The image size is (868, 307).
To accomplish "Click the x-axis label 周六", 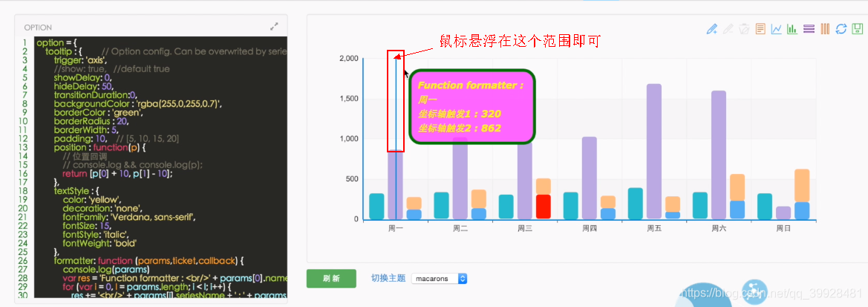I will (719, 227).
